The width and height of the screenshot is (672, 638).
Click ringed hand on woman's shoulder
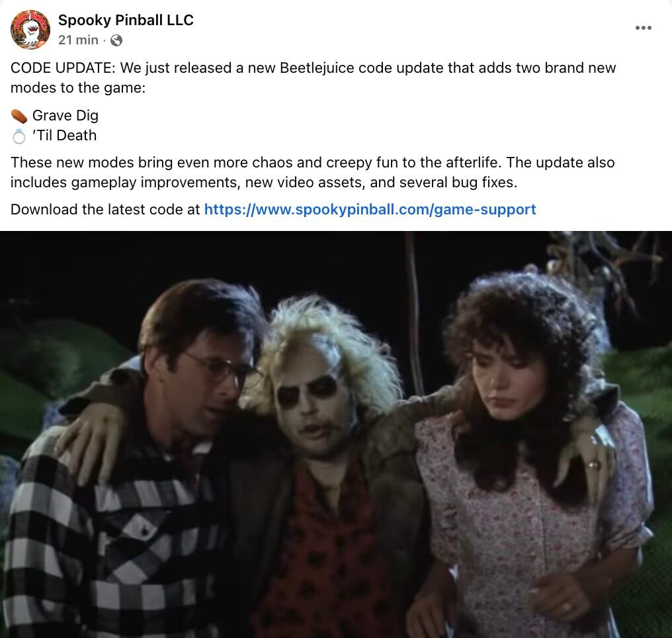(587, 455)
